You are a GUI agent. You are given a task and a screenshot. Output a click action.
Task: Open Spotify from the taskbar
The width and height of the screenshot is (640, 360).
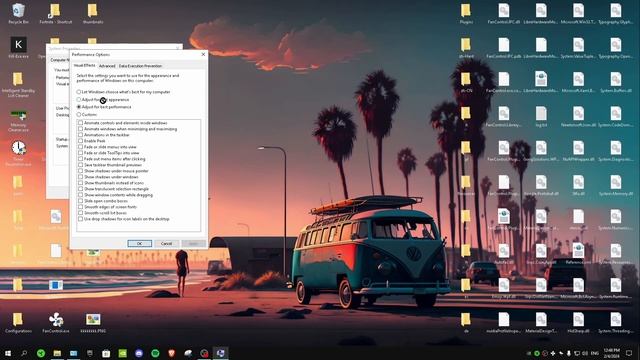155,353
